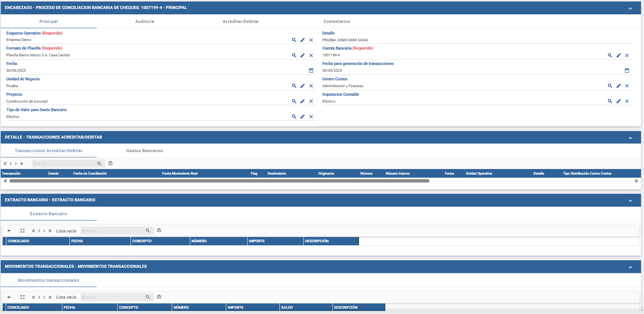The width and height of the screenshot is (644, 314).
Task: Clear the Unidad de Negocio field
Action: pos(311,86)
